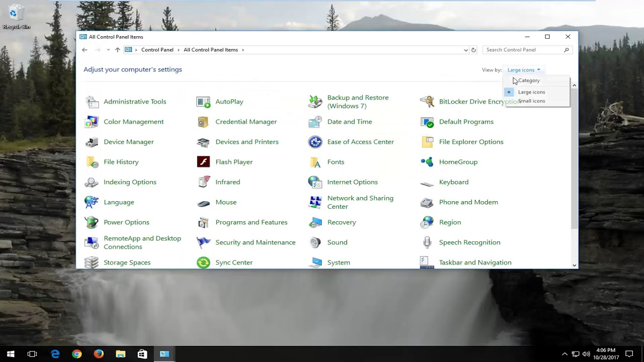
Task: Click the Programs and Features icon
Action: 203,222
